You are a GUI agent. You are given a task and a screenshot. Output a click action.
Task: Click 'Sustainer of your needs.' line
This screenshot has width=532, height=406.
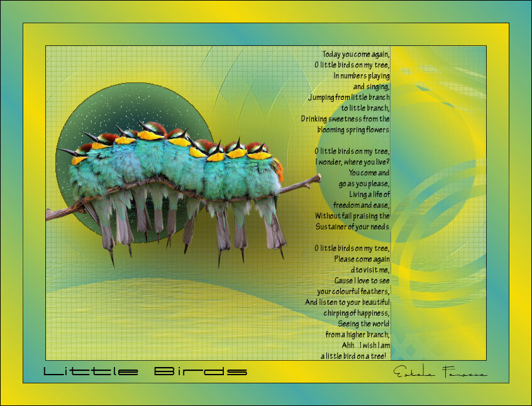click(x=353, y=227)
